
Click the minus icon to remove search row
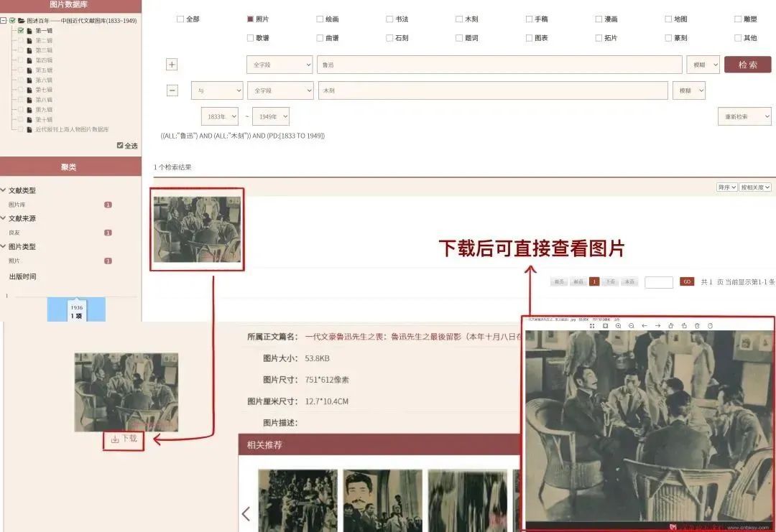coord(172,90)
